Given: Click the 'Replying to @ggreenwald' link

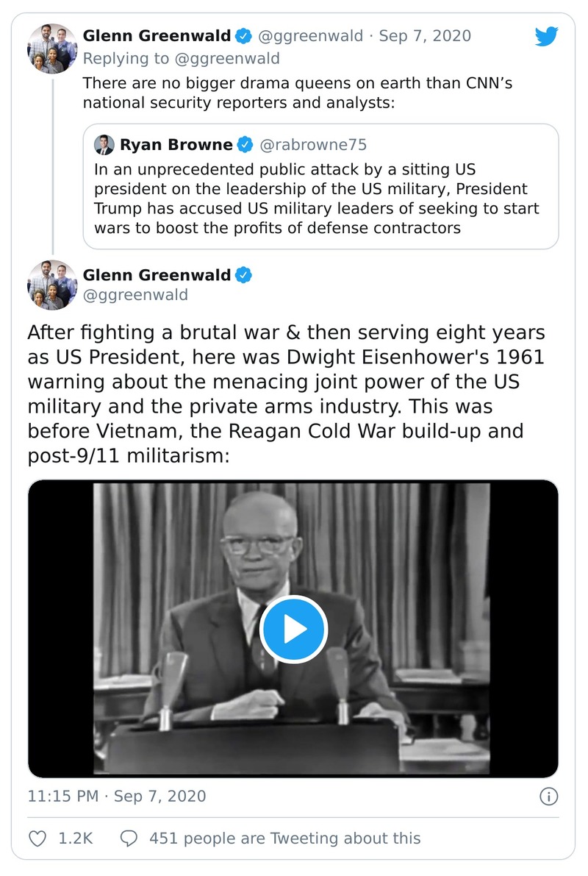Looking at the screenshot, I should (x=181, y=57).
